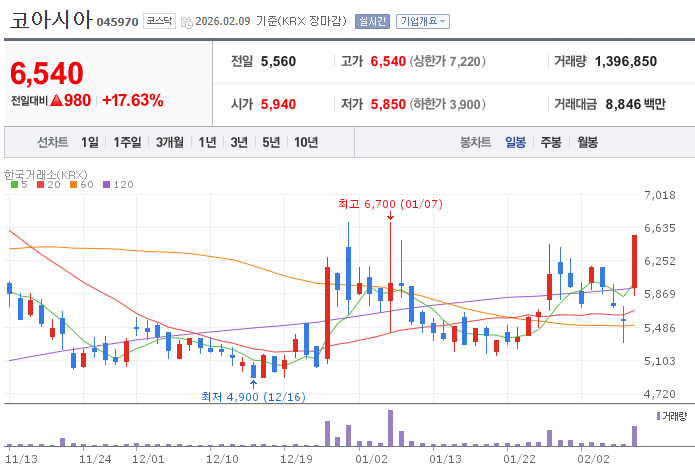Switch to the 3개월 line chart

169,142
